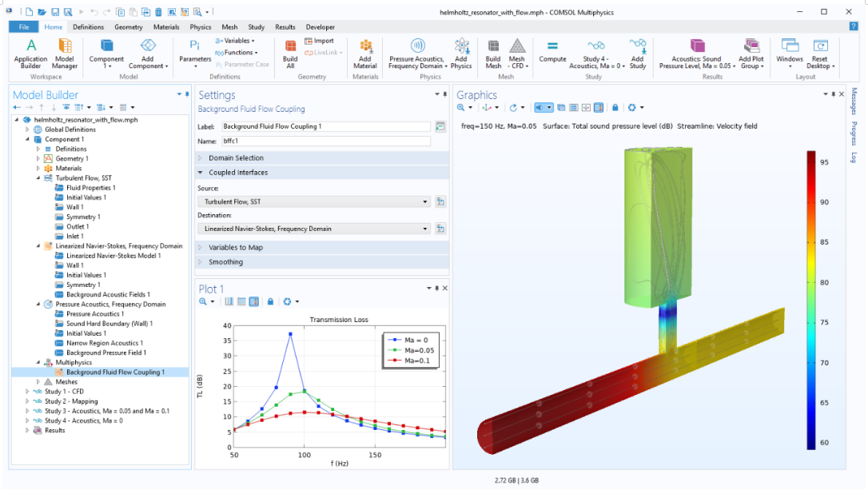Open the Application Builder
Image resolution: width=868 pixels, height=490 pixels.
point(30,53)
